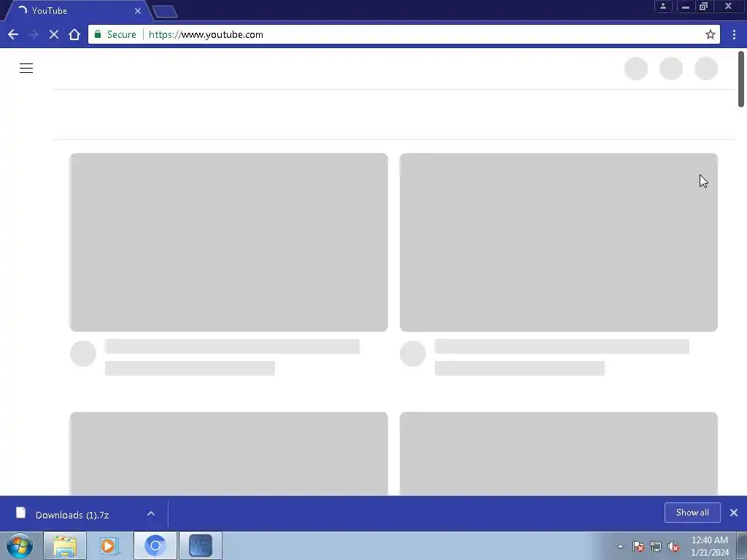Open the muted volume tray icon
Viewport: 747px width, 560px height.
tap(673, 546)
